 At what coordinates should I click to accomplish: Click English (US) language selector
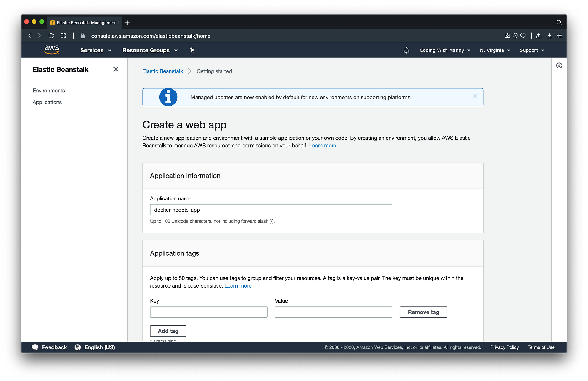99,347
